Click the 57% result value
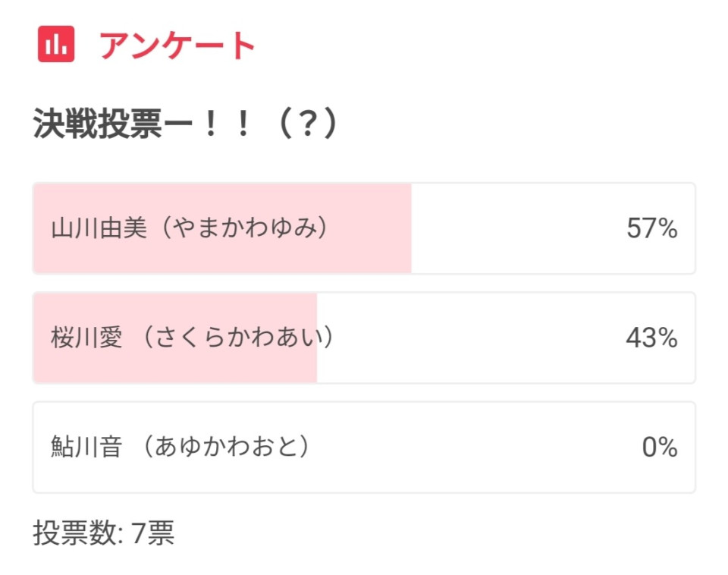Viewport: 728px width, 575px height. pos(652,228)
